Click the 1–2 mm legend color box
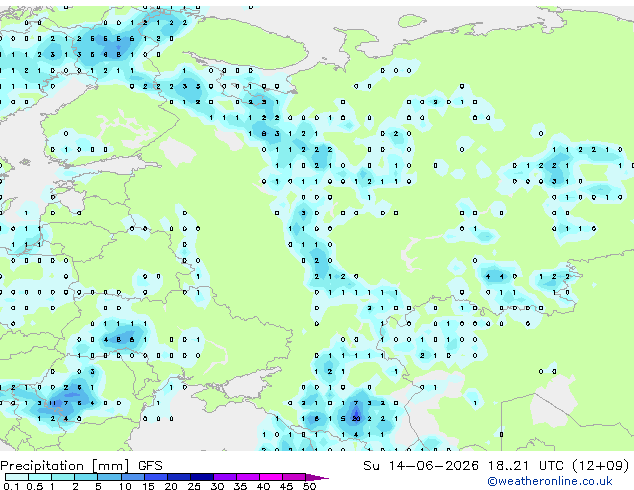 63,477
